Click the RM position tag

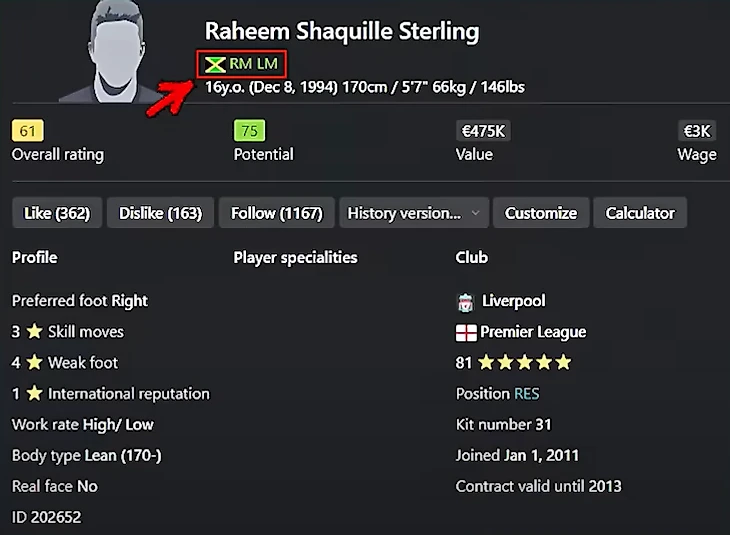(241, 64)
